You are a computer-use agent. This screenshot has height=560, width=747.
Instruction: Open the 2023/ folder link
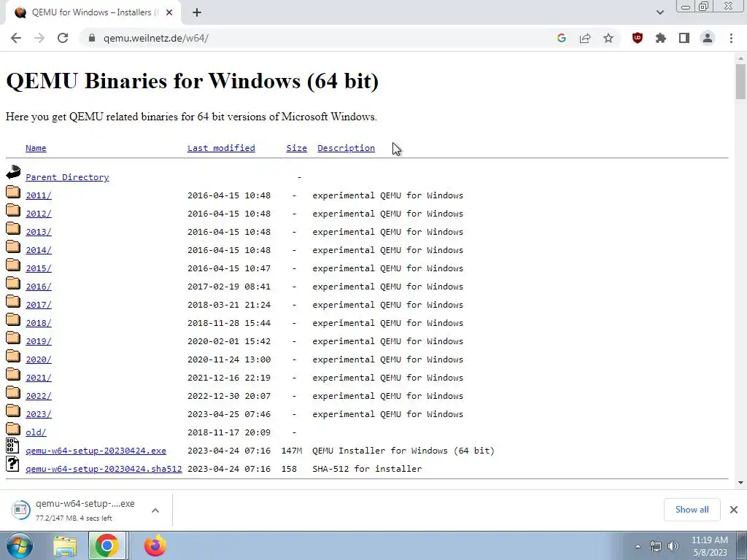[x=39, y=414]
